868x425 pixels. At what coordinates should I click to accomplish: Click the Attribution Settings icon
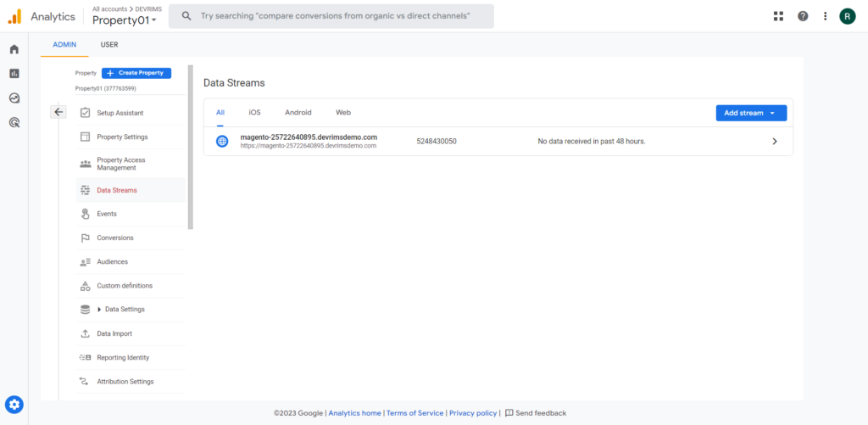(x=84, y=381)
